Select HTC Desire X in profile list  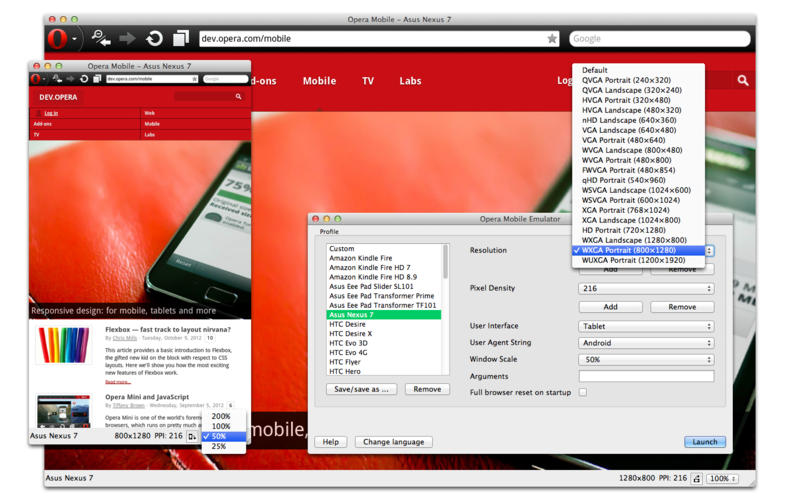point(350,334)
